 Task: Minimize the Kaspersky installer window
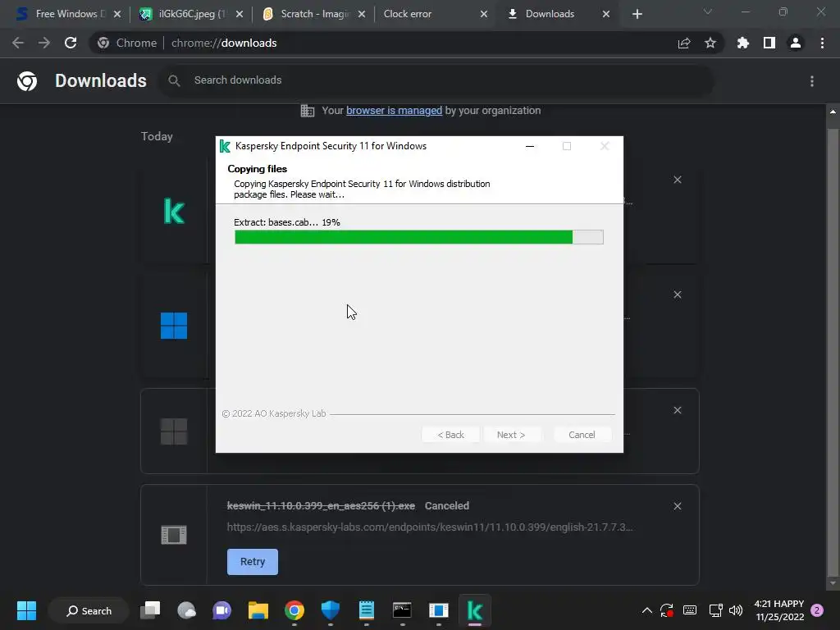[x=530, y=146]
